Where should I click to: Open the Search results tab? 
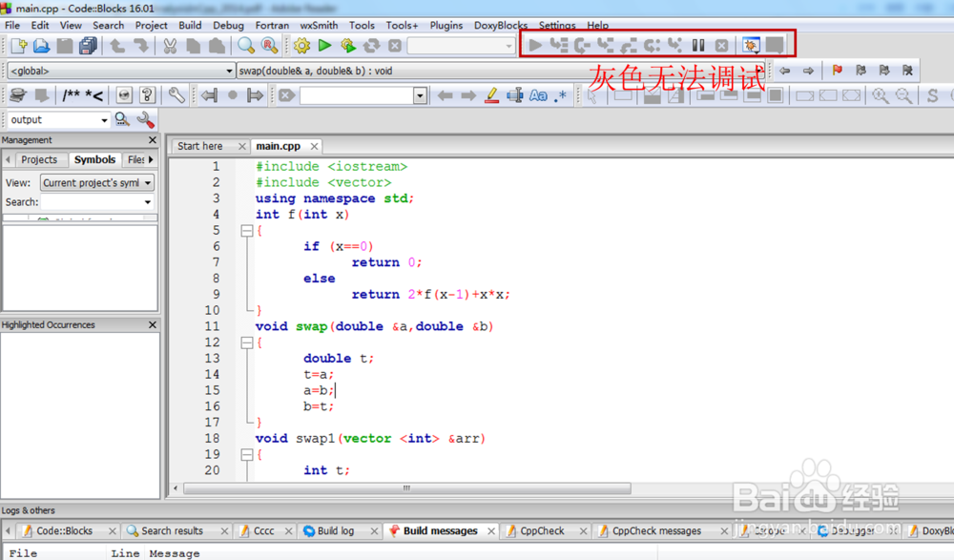[172, 530]
